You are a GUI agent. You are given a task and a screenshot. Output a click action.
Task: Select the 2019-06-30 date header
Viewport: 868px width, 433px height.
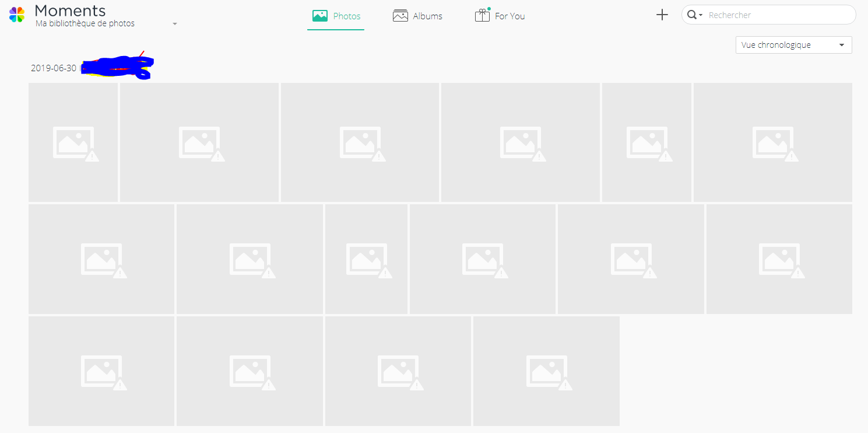point(54,68)
